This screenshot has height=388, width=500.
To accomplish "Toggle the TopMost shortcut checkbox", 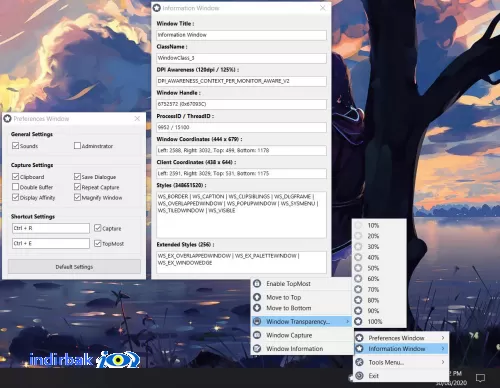I will (98, 243).
